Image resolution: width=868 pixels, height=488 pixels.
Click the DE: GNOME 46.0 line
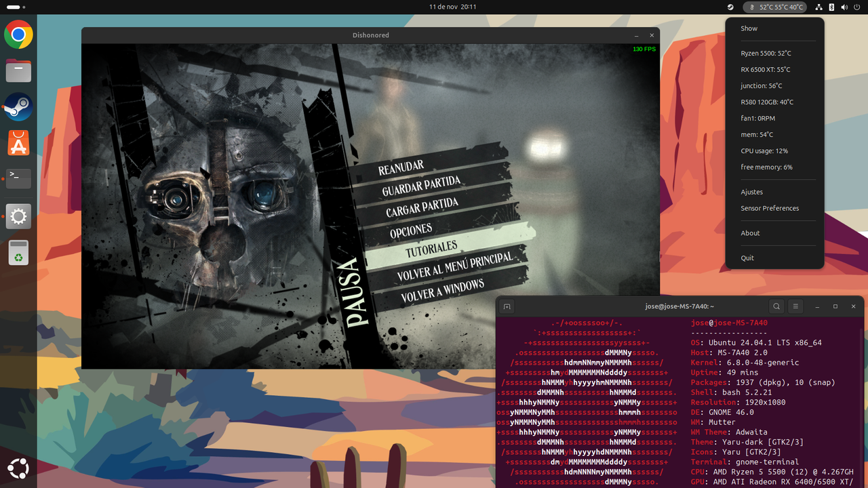pos(722,412)
